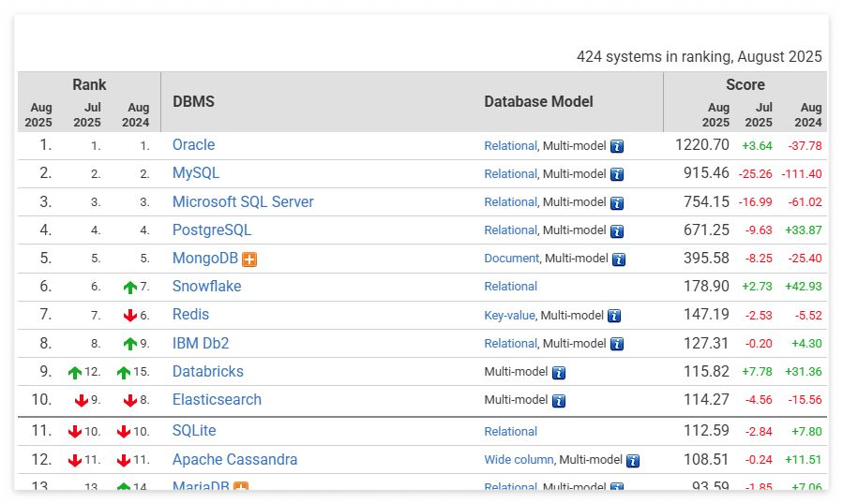The width and height of the screenshot is (843, 504).
Task: Open the Elasticsearch link
Action: pyautogui.click(x=218, y=400)
